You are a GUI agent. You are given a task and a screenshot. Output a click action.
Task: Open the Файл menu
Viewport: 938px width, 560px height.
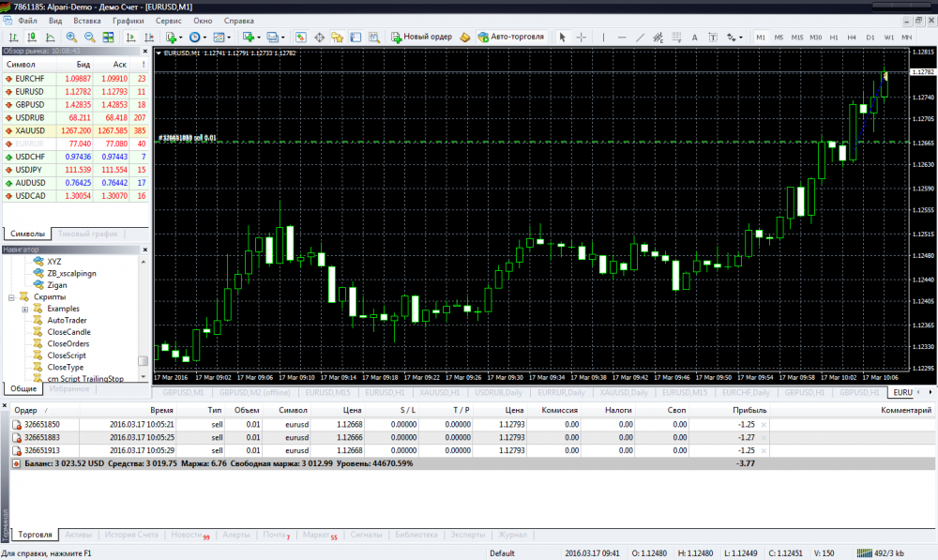click(27, 21)
